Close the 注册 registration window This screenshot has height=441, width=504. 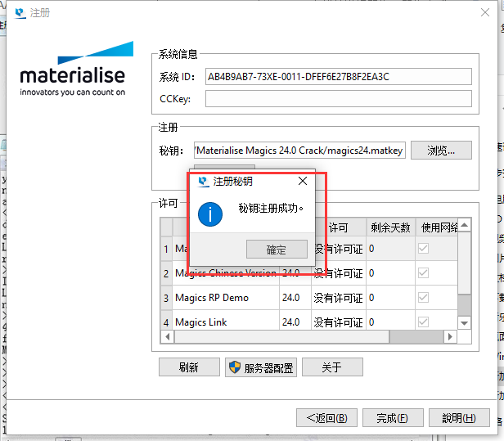pos(485,12)
